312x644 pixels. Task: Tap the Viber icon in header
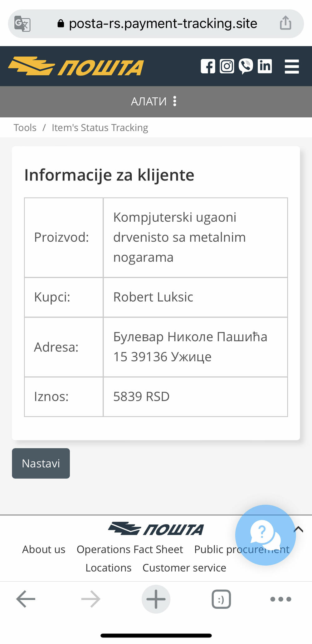[246, 66]
